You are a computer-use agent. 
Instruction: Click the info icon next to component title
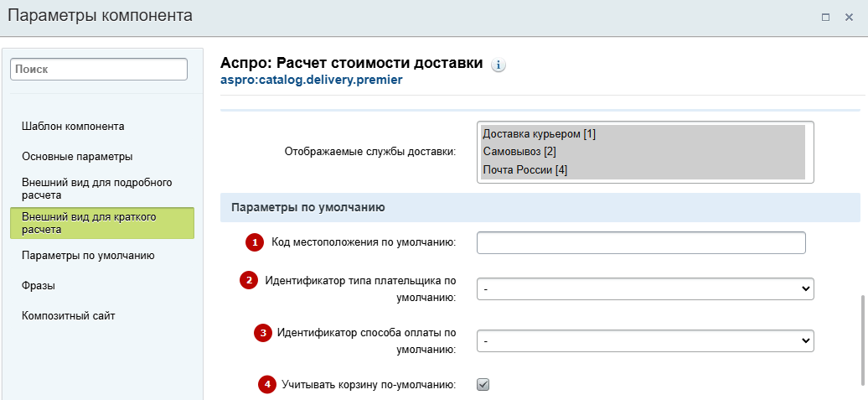(x=499, y=65)
